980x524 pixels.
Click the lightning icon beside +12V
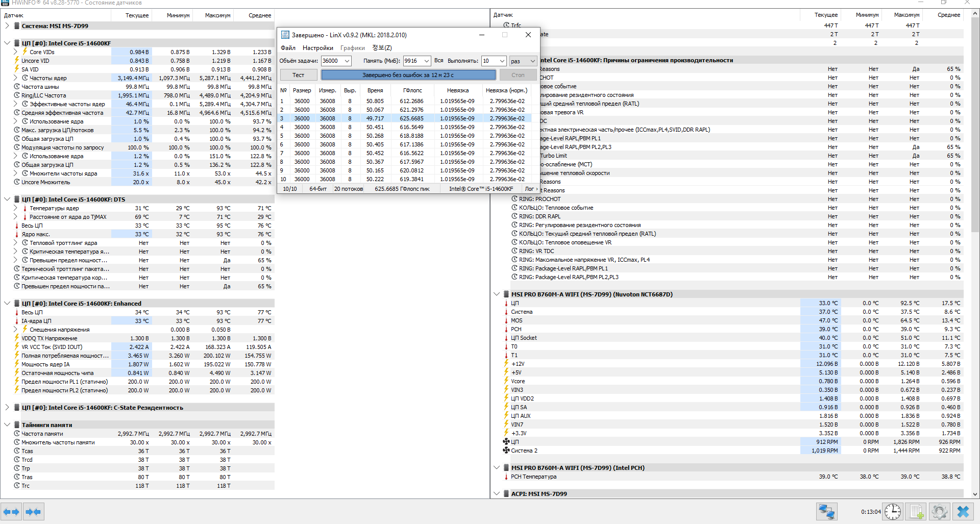506,364
